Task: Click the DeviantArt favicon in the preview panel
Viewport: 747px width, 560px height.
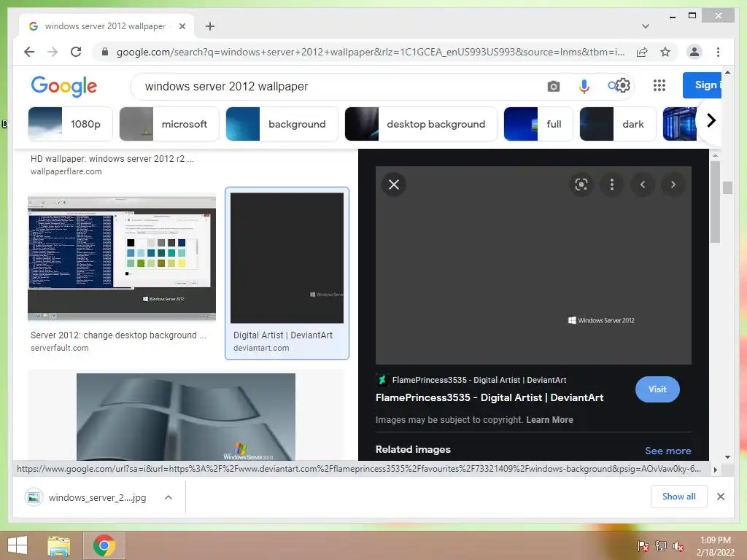Action: (x=381, y=379)
